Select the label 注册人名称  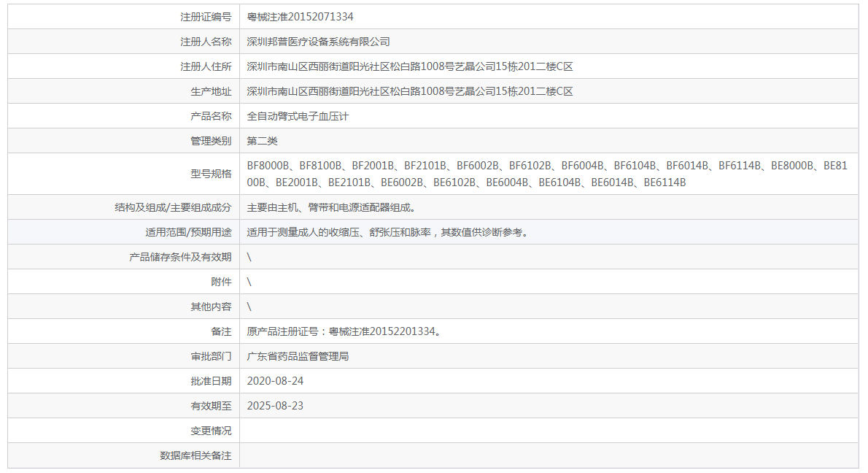pos(206,42)
